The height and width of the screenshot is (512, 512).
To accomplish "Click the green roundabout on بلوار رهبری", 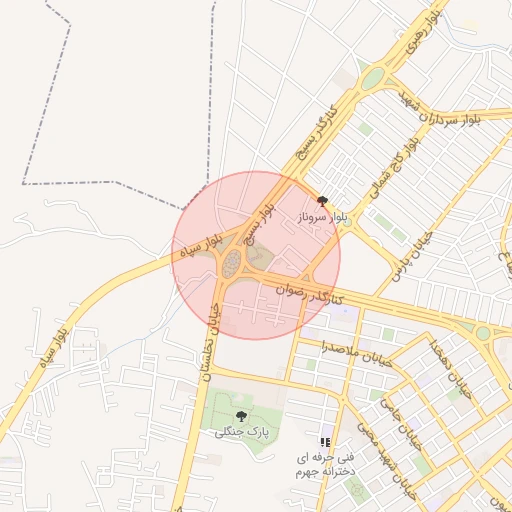I will [373, 79].
